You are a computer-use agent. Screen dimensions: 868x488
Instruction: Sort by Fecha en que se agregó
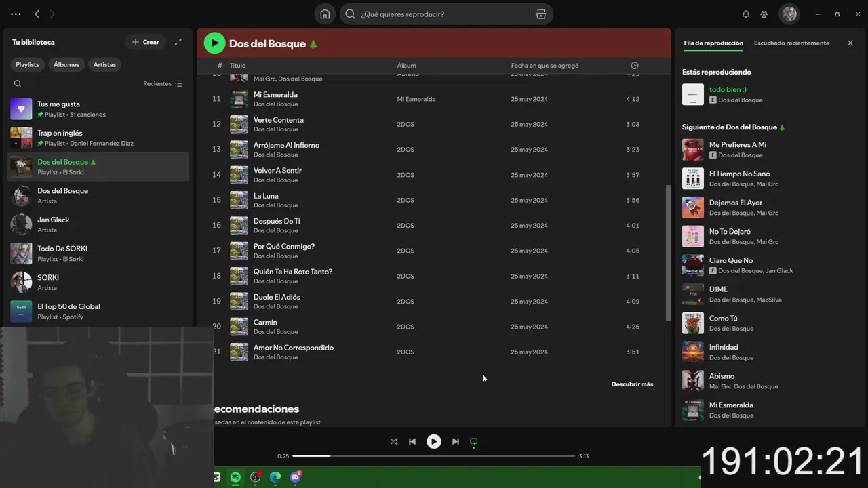click(x=545, y=66)
